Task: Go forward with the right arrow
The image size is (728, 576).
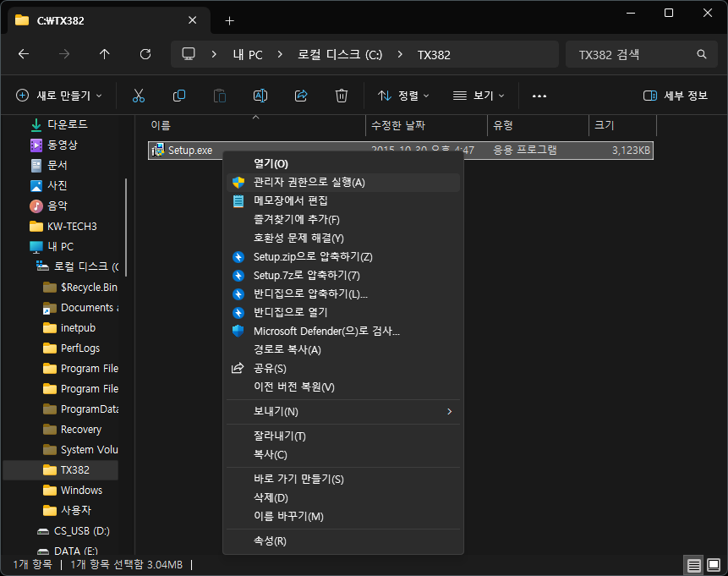Action: click(64, 54)
